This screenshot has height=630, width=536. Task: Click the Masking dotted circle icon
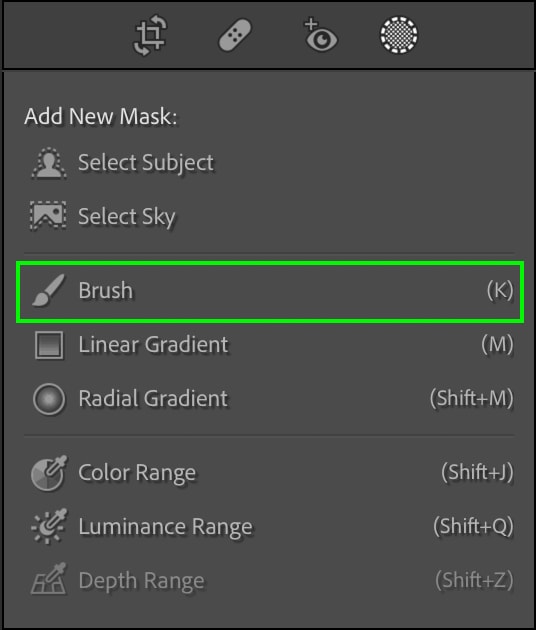(x=399, y=35)
